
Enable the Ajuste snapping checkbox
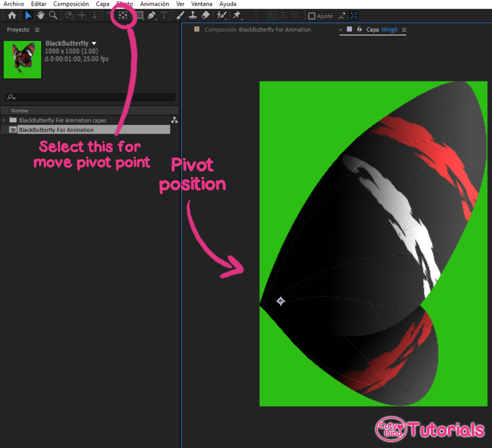tap(312, 16)
